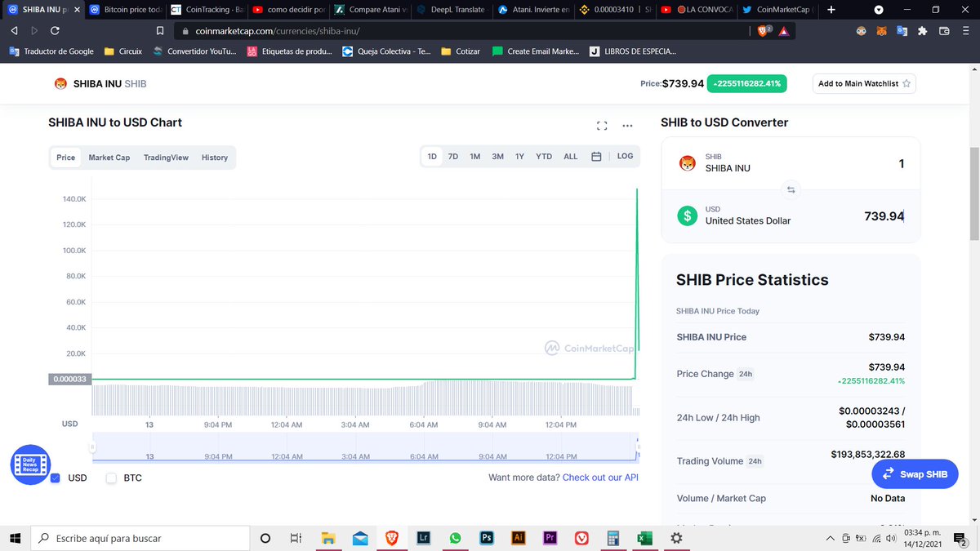Open the Check out our API link

tap(600, 478)
